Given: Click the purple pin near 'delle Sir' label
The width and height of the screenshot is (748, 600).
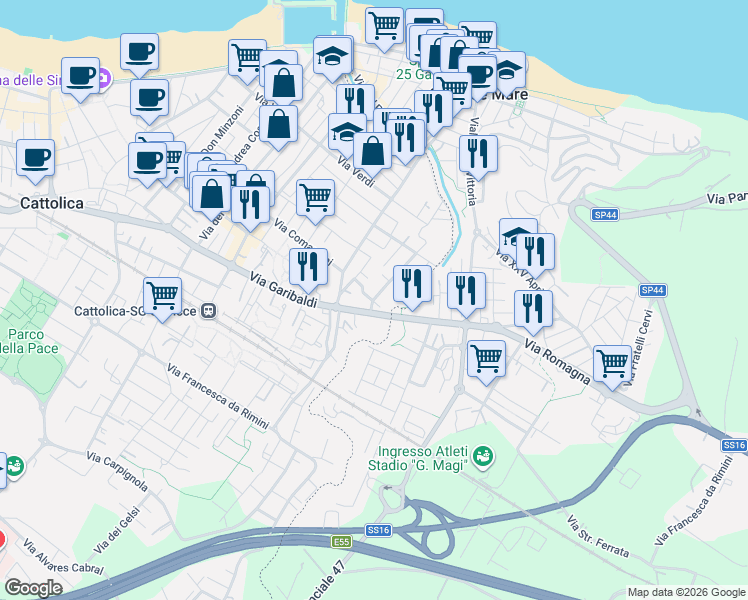Looking at the screenshot, I should tap(104, 79).
